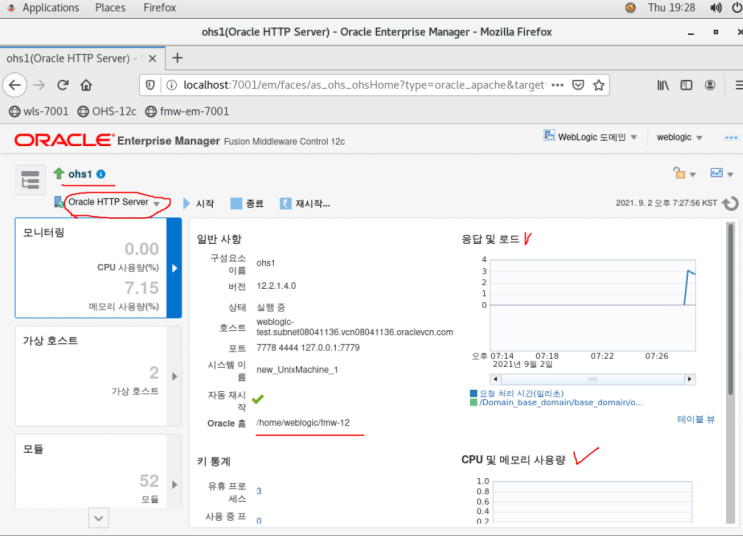This screenshot has width=743, height=536.
Task: Open the Places menu
Action: [x=110, y=8]
